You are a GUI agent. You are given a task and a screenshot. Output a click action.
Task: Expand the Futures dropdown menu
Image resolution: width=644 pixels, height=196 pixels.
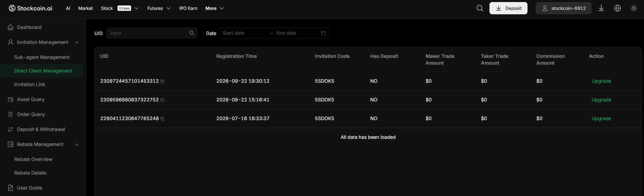click(168, 8)
